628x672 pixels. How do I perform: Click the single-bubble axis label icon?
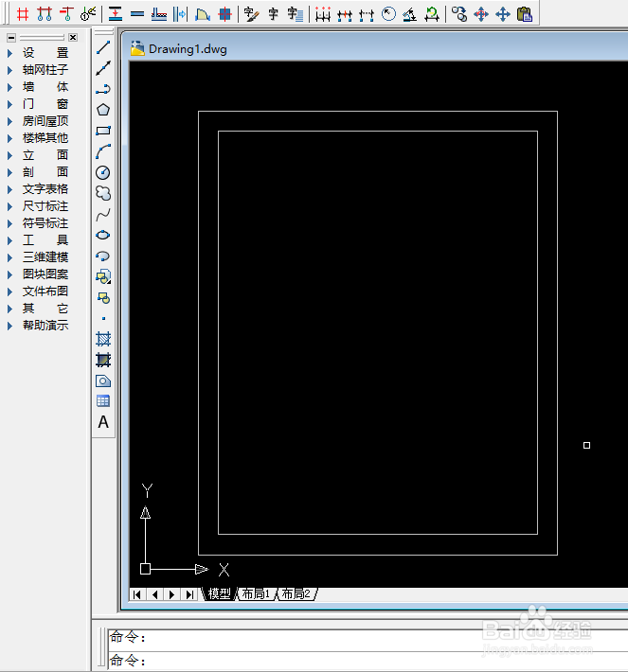(x=66, y=14)
